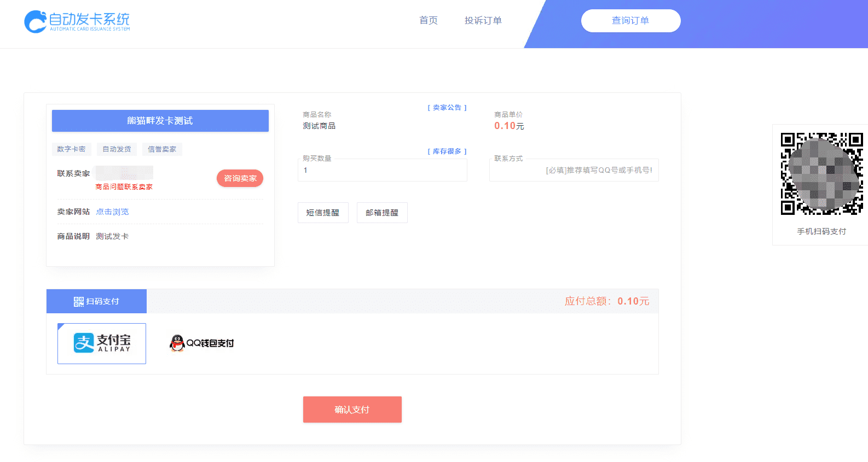Click the 0.10元 unit price
Screen dimensions: 868x462
click(x=509, y=126)
